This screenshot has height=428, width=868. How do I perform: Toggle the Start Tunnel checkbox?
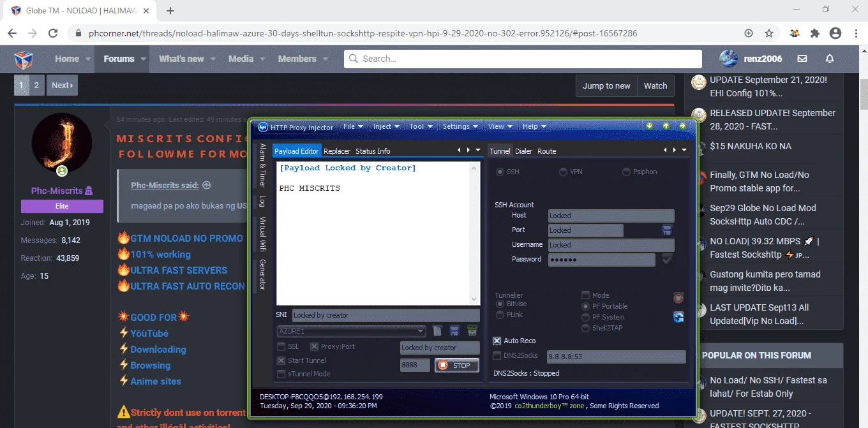pyautogui.click(x=281, y=360)
